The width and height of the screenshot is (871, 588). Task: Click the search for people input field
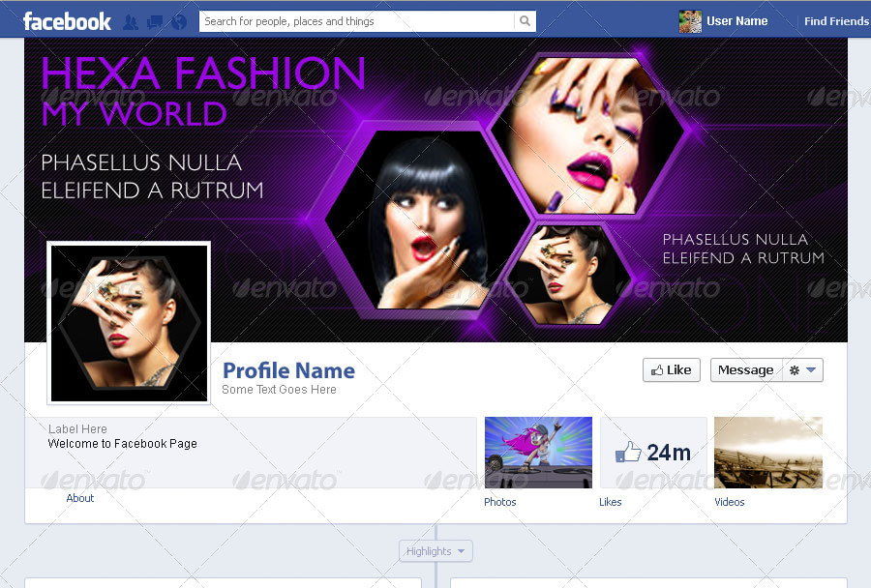(356, 21)
